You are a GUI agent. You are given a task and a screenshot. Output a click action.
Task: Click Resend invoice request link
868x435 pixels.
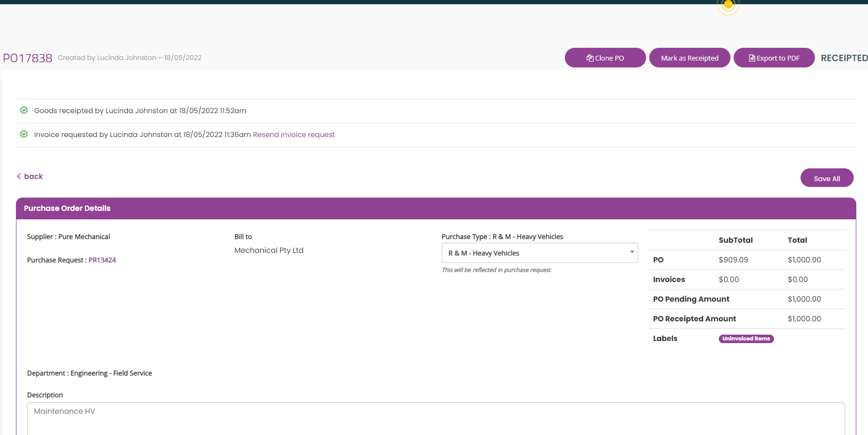pyautogui.click(x=294, y=135)
